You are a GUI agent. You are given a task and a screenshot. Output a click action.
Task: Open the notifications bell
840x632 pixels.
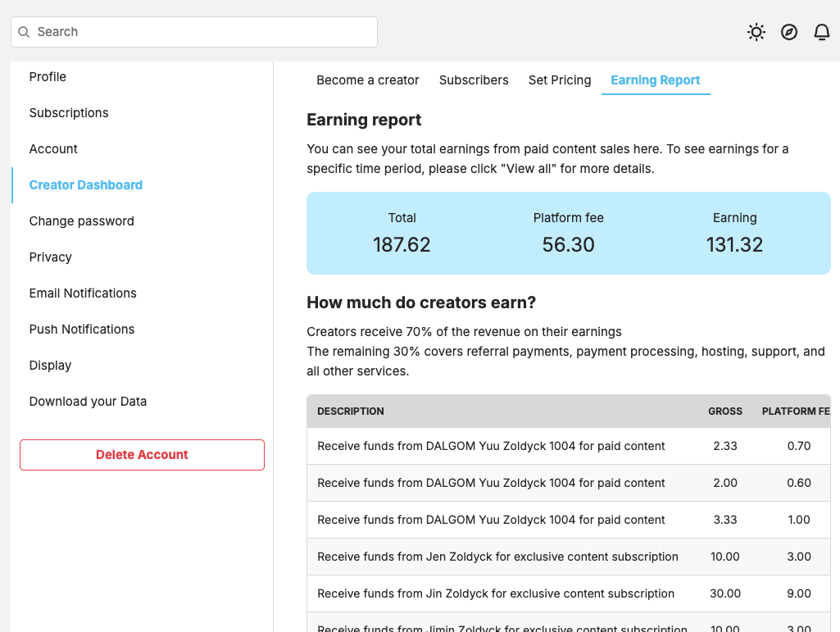point(821,32)
